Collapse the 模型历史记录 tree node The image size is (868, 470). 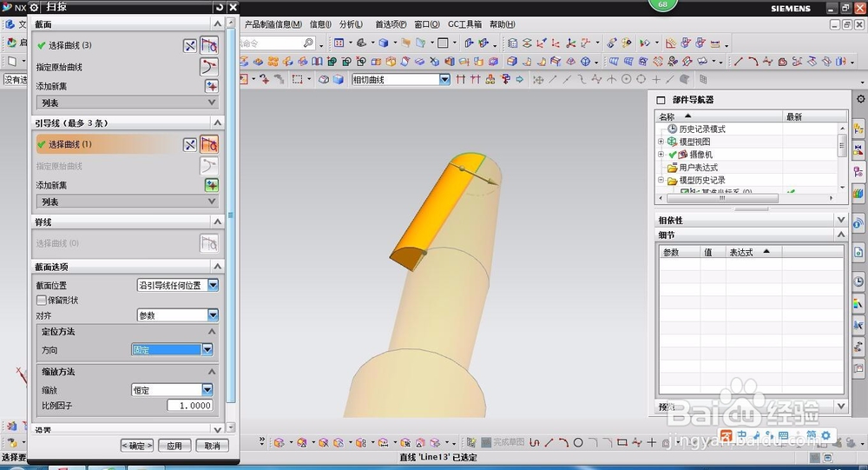tap(661, 180)
